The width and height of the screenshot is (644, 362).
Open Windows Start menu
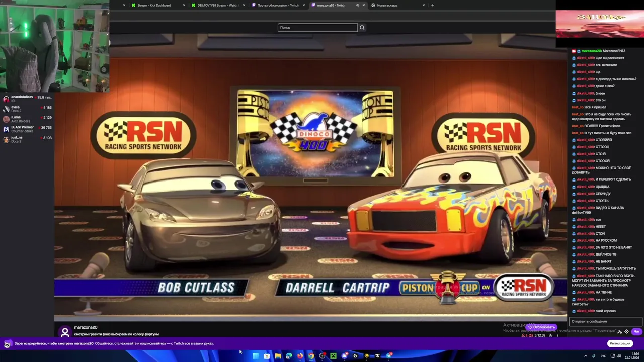pos(256,356)
